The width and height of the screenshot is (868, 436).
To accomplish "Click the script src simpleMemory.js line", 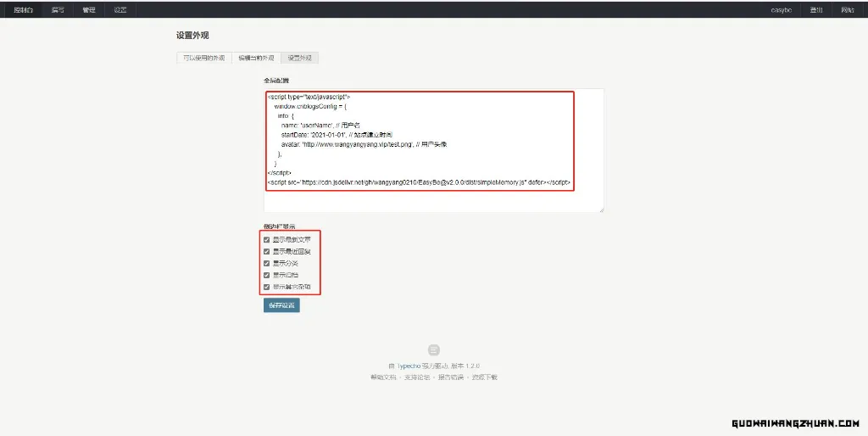I will pos(419,182).
